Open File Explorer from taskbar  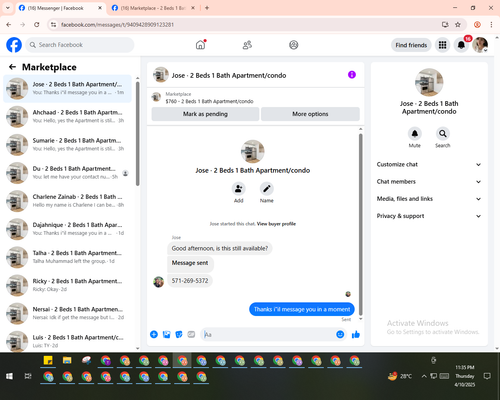pyautogui.click(x=67, y=361)
